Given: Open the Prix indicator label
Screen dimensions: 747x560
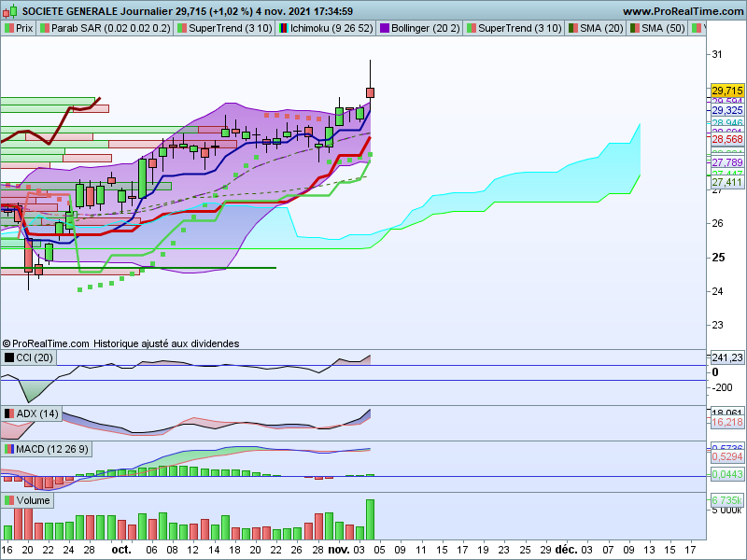Looking at the screenshot, I should (x=19, y=28).
